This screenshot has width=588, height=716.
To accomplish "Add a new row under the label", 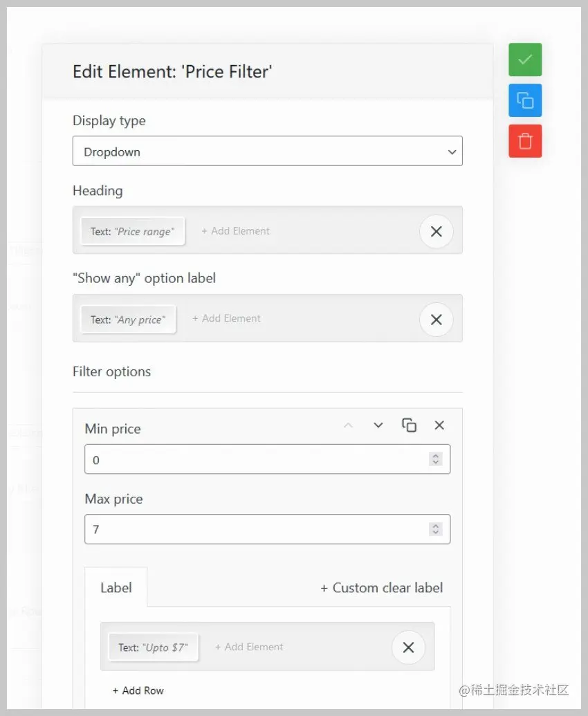I will coord(138,690).
